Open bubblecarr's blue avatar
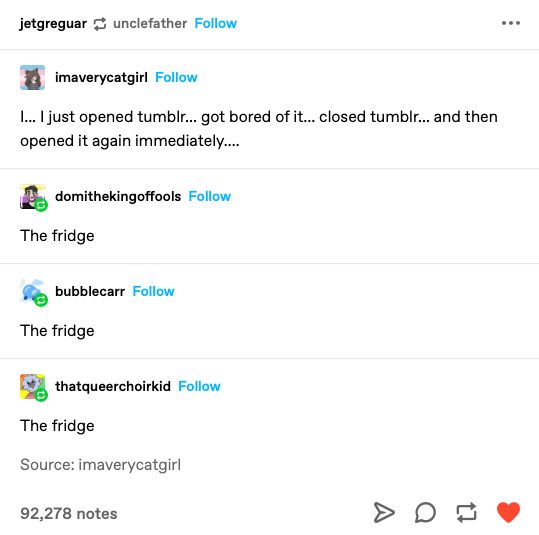This screenshot has height=535, width=539. point(32,292)
